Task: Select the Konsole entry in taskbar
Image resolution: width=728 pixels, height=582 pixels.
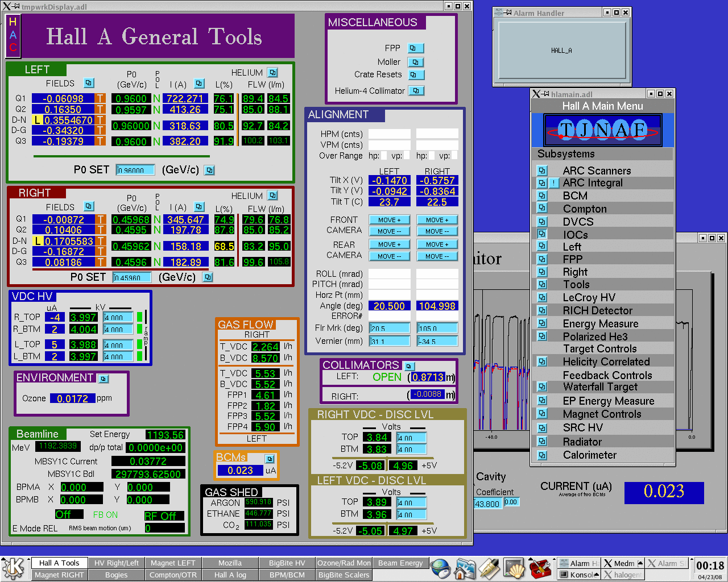Action: (578, 575)
